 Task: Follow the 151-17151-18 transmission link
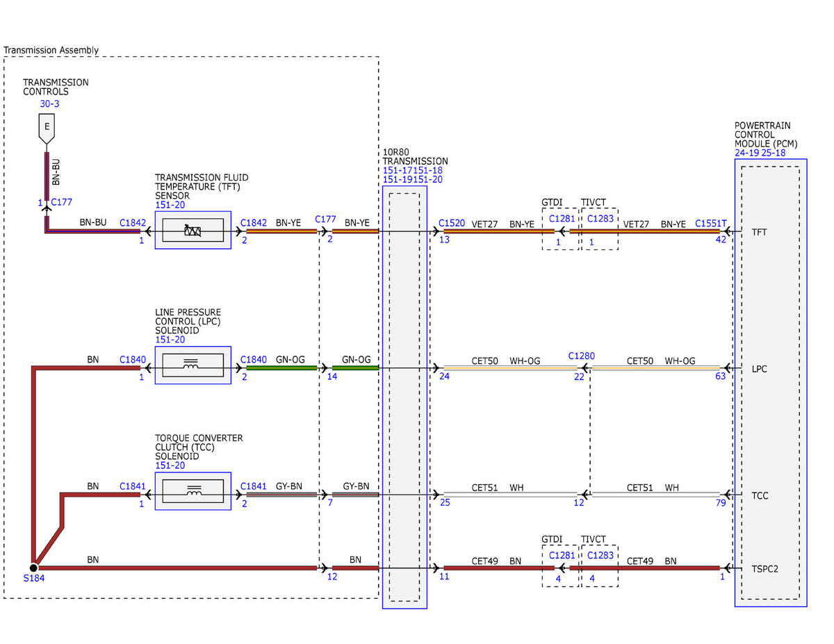click(413, 170)
